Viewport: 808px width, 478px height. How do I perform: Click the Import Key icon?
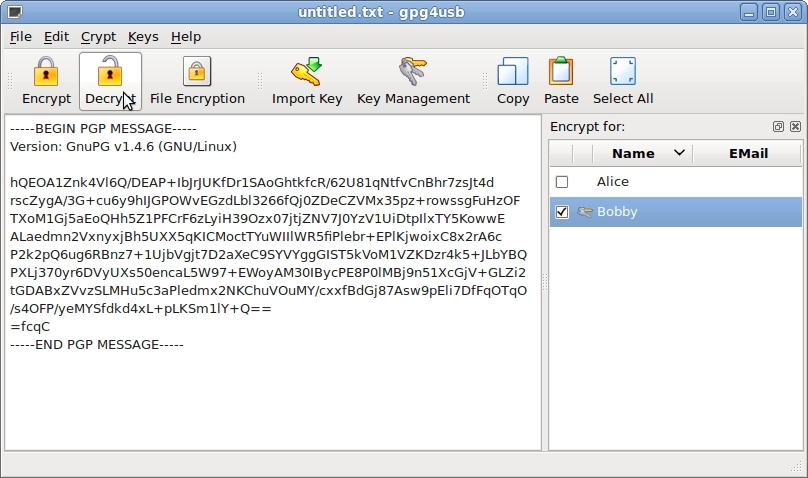click(x=307, y=71)
